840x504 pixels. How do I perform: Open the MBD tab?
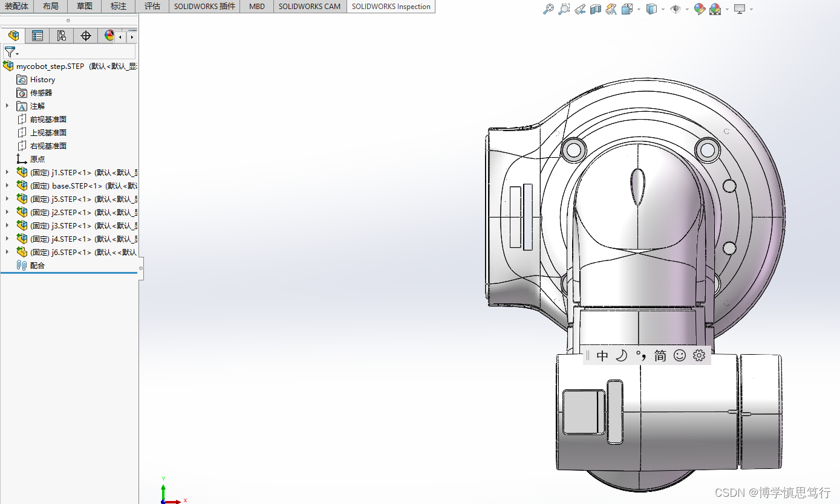click(257, 6)
